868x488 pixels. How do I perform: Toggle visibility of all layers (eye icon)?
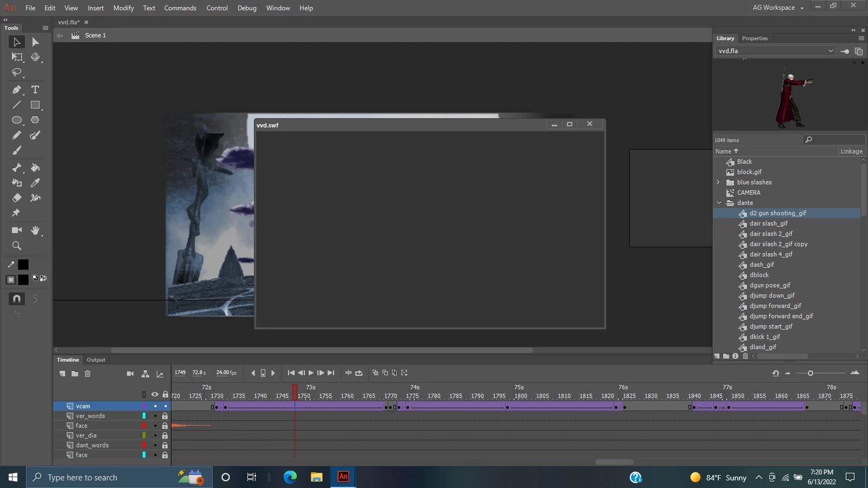[155, 394]
